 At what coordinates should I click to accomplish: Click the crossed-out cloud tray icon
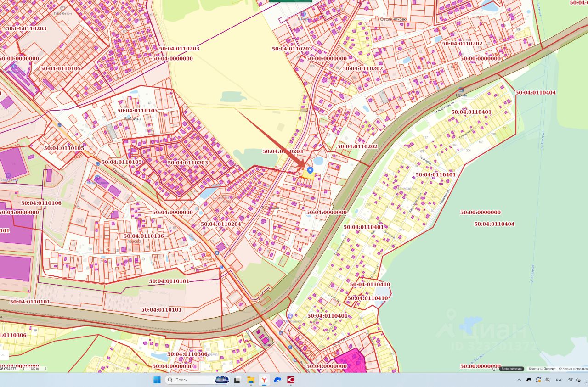click(548, 380)
